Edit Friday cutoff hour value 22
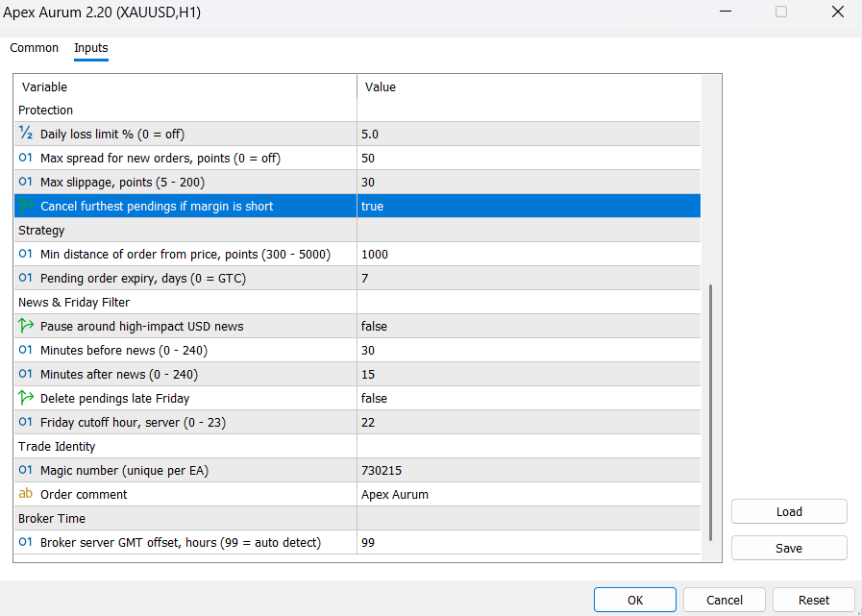 529,423
